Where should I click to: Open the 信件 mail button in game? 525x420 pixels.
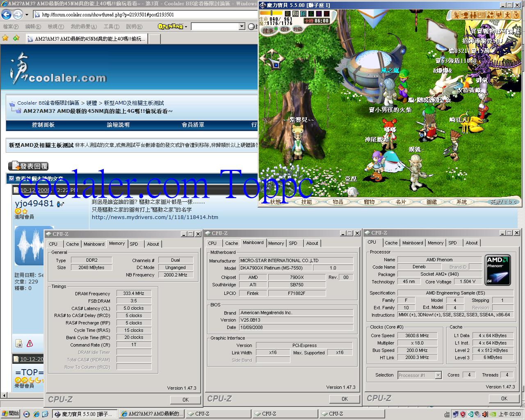(x=285, y=29)
